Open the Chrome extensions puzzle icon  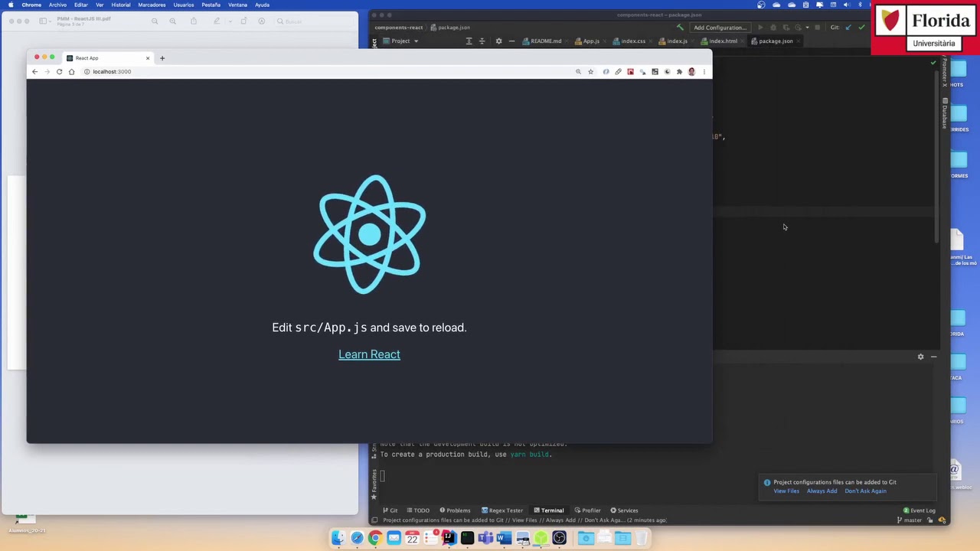point(679,72)
